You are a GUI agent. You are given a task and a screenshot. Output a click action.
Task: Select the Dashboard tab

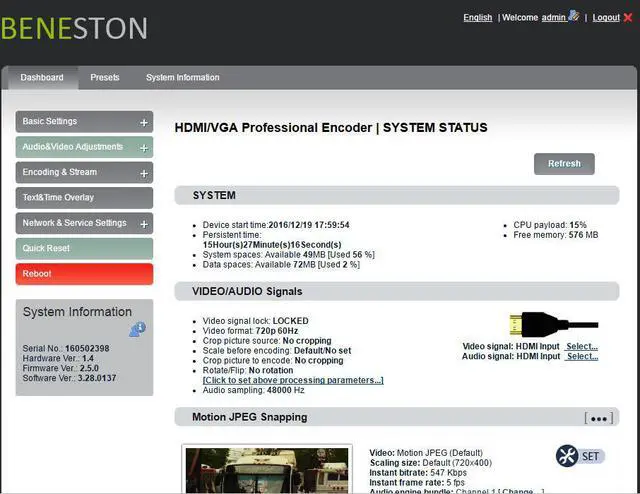coord(42,77)
